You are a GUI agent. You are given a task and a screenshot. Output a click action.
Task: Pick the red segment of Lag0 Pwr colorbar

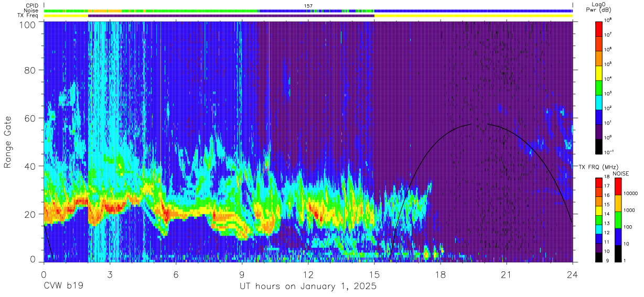[x=599, y=28]
